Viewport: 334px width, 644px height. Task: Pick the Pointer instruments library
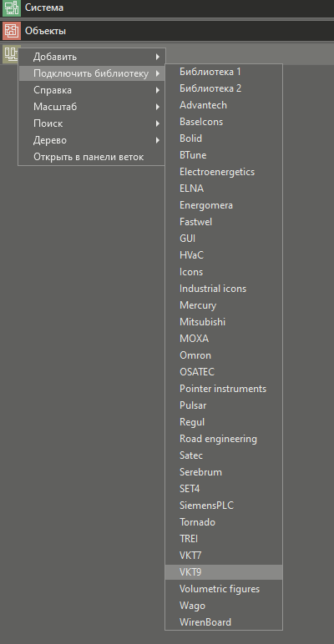coord(224,389)
